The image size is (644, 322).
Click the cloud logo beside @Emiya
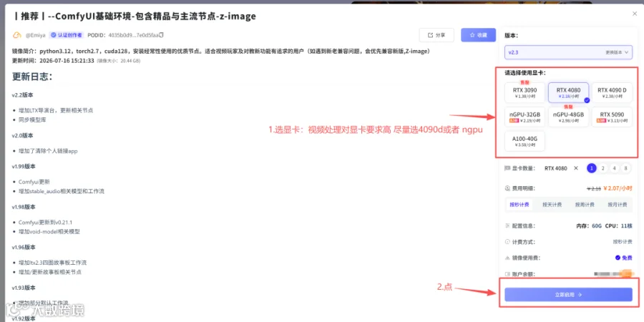[17, 35]
